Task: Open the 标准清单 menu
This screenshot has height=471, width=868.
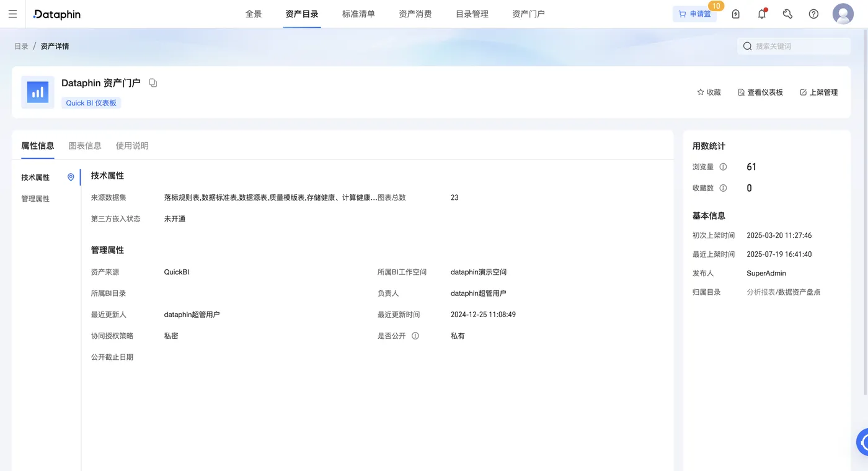Action: [x=358, y=14]
